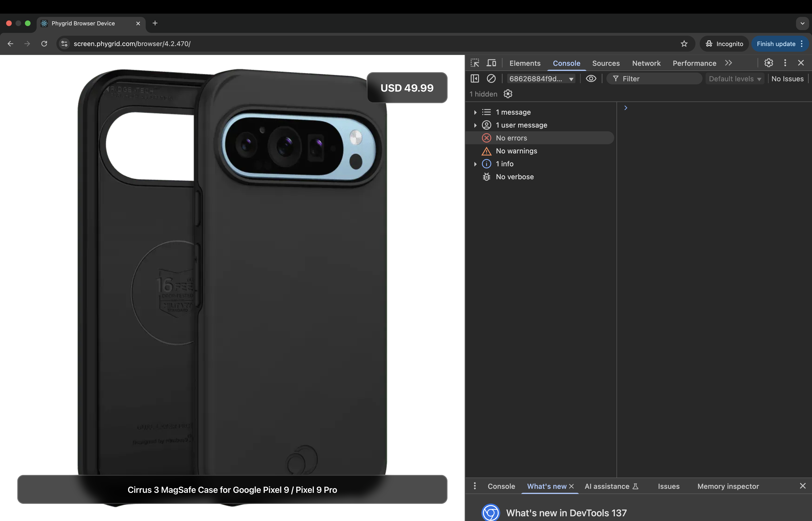Close the bottom drawer panel
The height and width of the screenshot is (521, 812).
coord(803,486)
